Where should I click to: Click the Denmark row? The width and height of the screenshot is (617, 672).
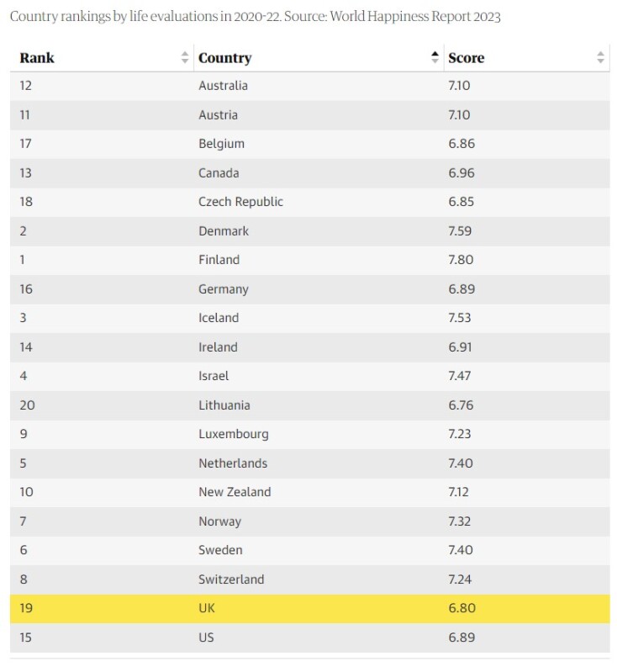point(309,231)
